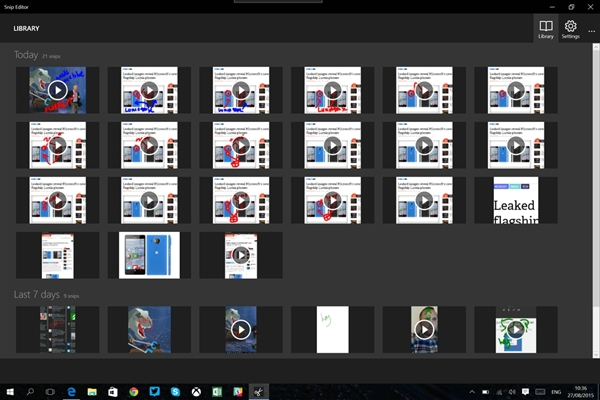Open Snip Editor Settings gear
Screen dimensions: 600x400
click(x=570, y=28)
